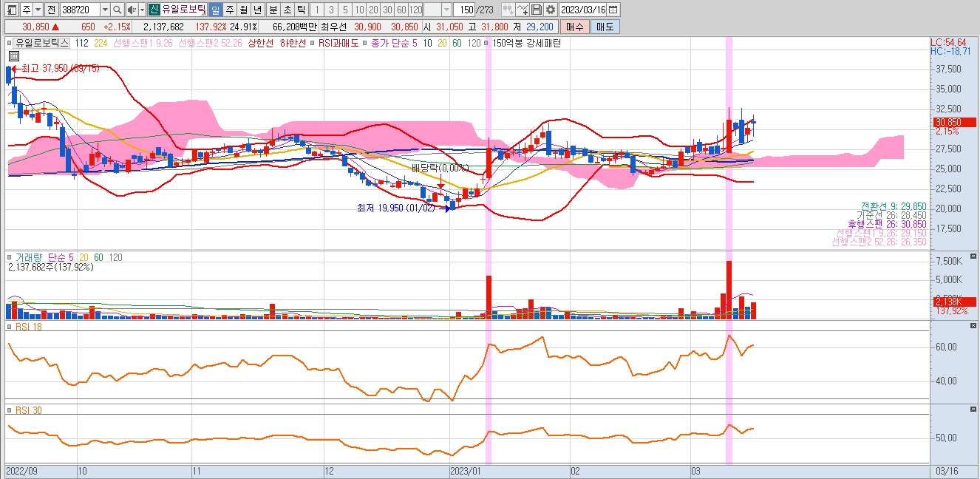Choose interval 60 button
The image size is (980, 479).
[401, 10]
